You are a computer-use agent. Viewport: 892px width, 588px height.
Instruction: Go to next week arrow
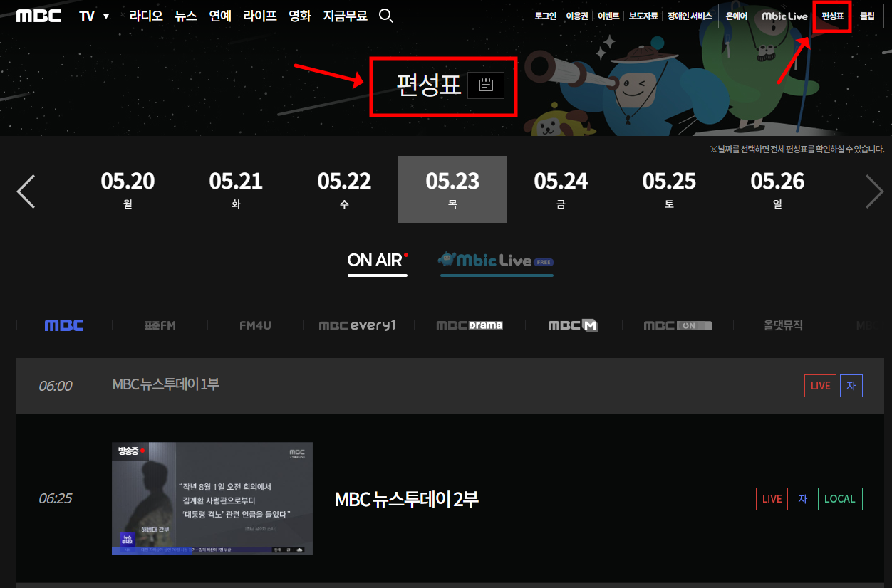tap(874, 191)
